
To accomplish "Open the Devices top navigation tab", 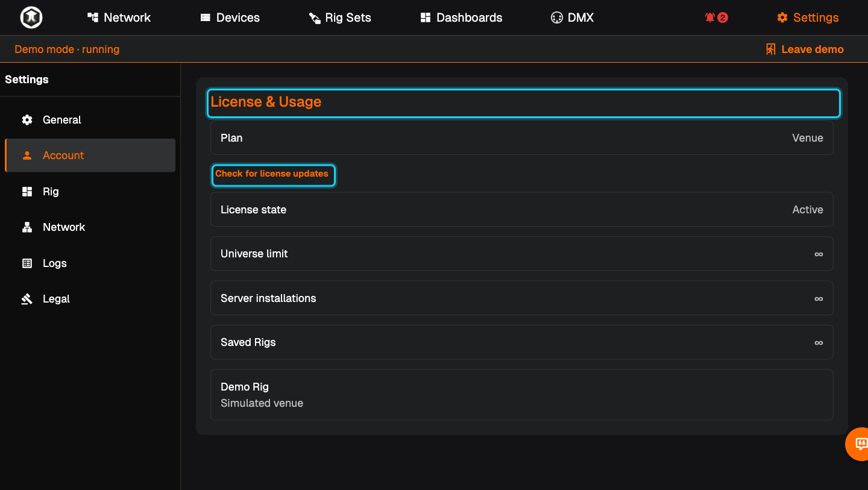I will point(230,17).
